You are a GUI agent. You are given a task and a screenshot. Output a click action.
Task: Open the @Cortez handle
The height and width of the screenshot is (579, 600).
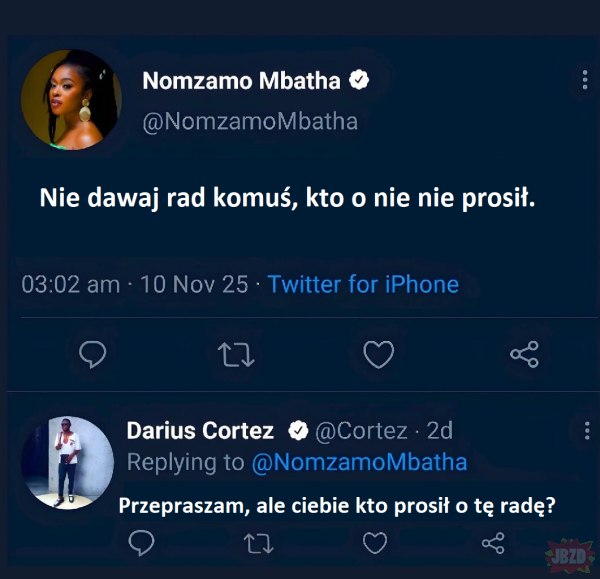pos(361,431)
